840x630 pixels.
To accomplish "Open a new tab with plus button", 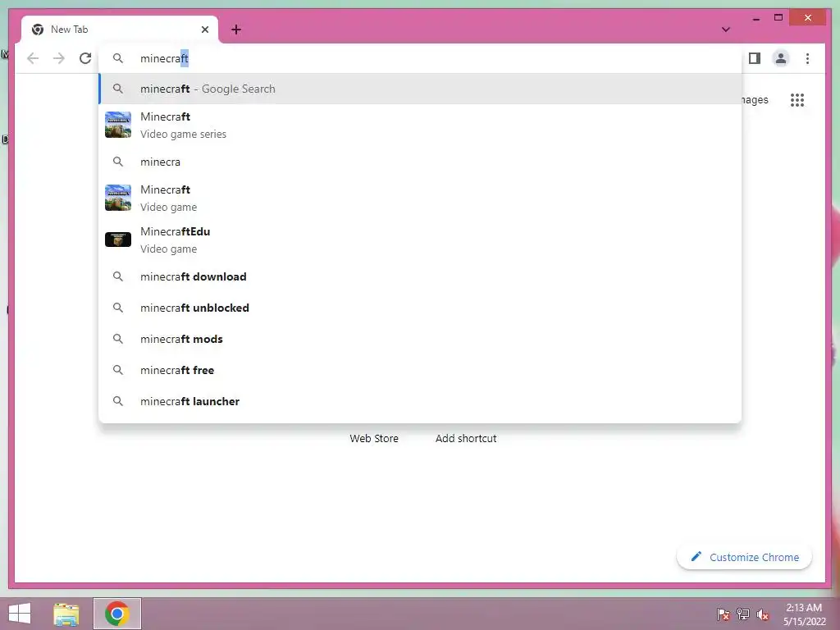I will pos(236,30).
